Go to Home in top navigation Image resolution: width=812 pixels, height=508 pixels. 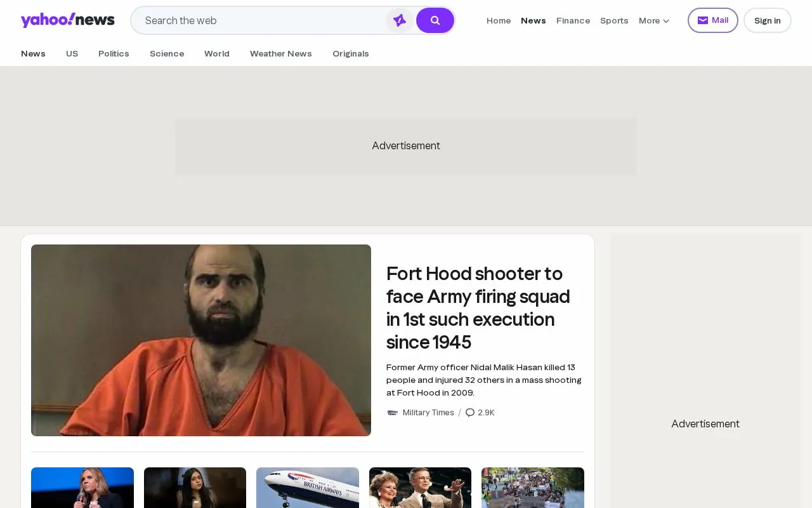pos(499,20)
